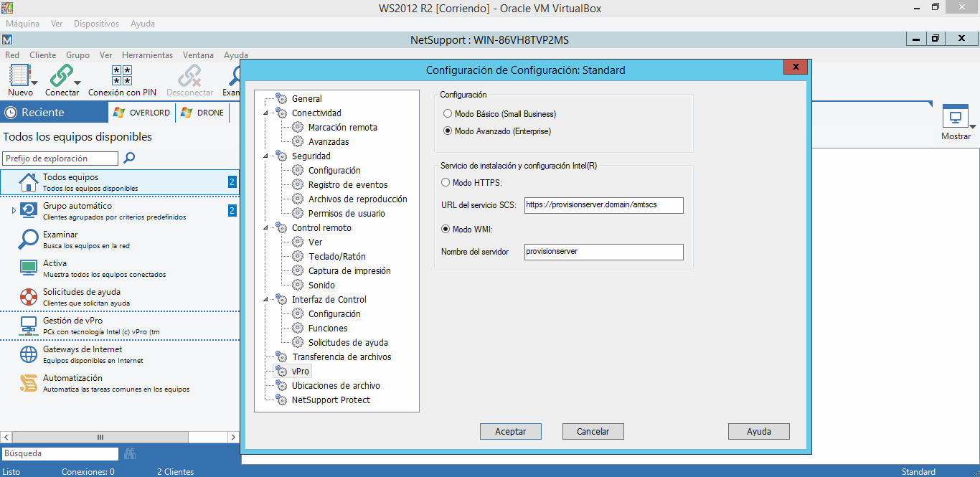Image resolution: width=980 pixels, height=477 pixels.
Task: Collapse the Seguridad tree node
Action: coord(266,156)
